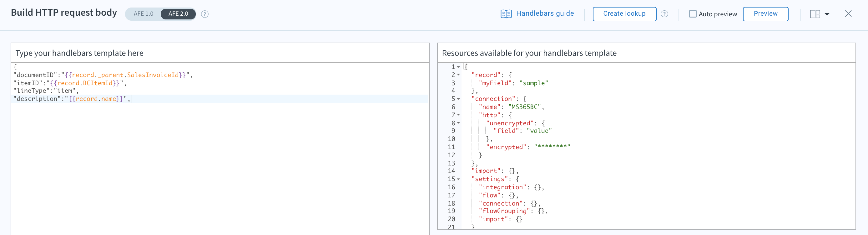Collapse the "unencrypted" block on line 8
Viewport: 868px width, 235px height.
459,123
